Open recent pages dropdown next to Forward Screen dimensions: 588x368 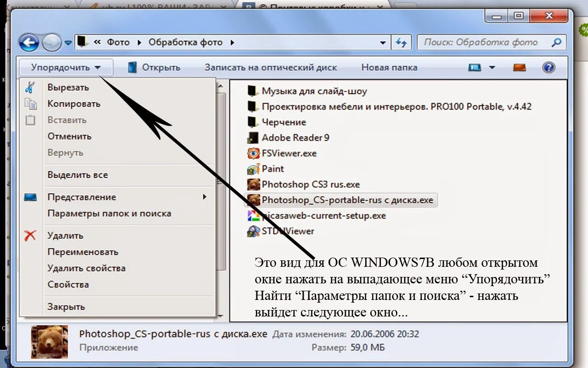tap(68, 43)
